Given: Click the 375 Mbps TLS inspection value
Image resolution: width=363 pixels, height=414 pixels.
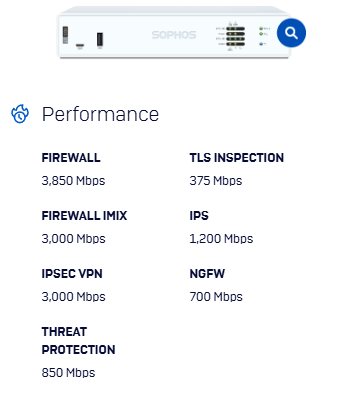Looking at the screenshot, I should (x=216, y=181).
